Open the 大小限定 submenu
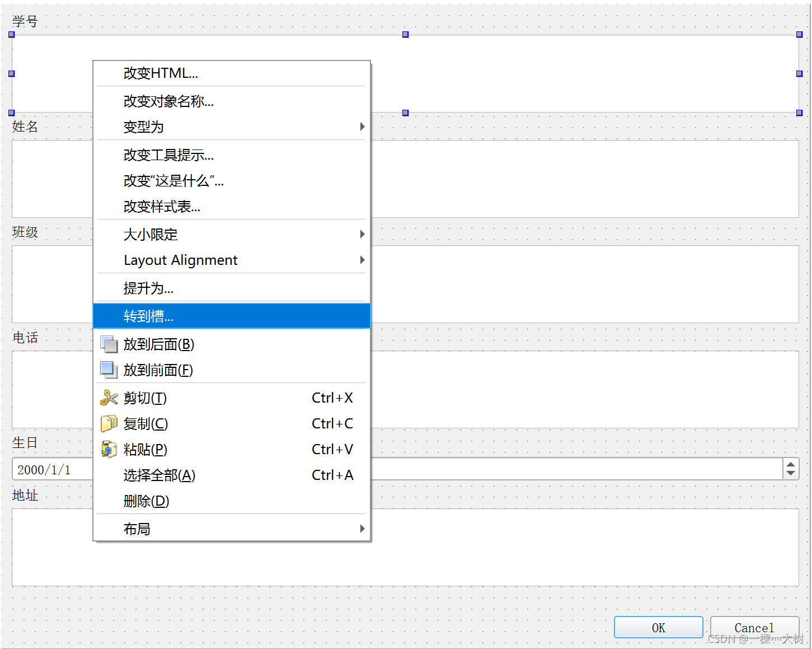812x649 pixels. click(x=232, y=235)
